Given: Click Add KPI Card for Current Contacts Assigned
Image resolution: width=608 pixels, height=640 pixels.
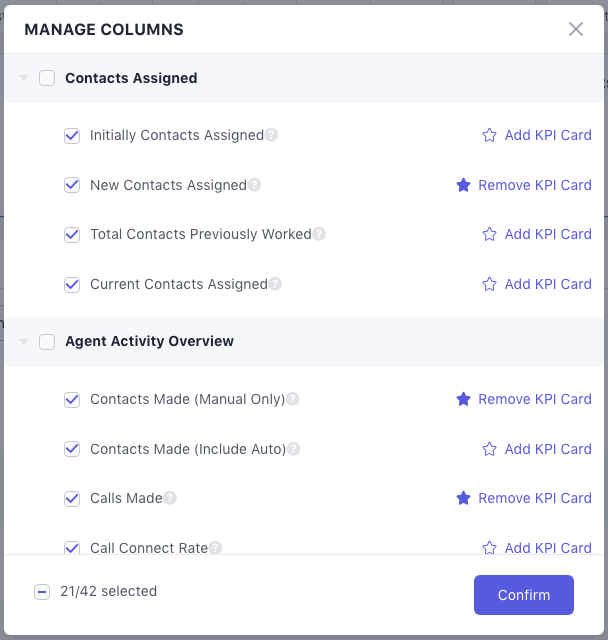Looking at the screenshot, I should tap(547, 284).
